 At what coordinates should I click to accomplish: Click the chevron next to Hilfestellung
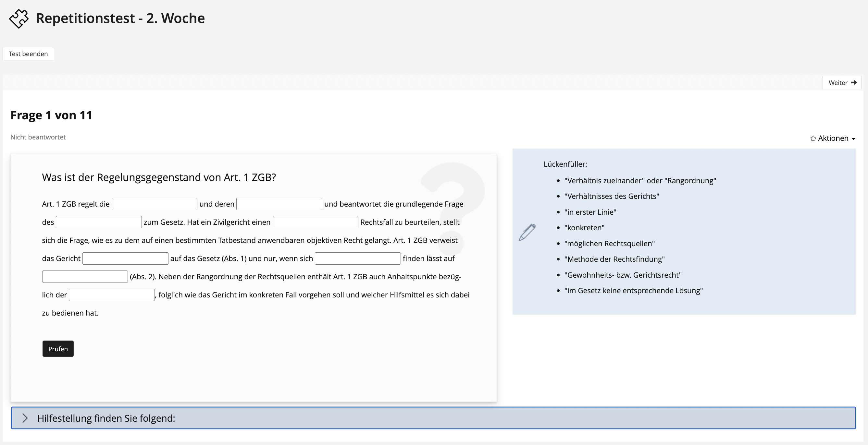(x=25, y=418)
